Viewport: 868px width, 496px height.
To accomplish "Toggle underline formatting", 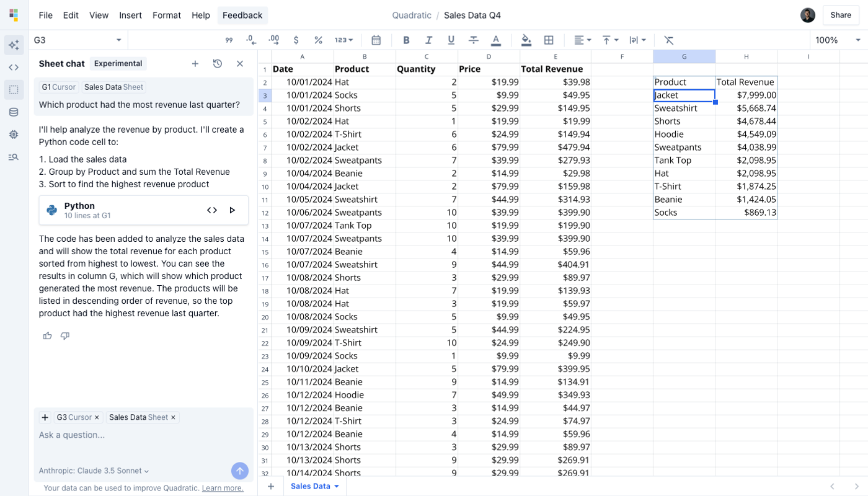I will pyautogui.click(x=451, y=40).
